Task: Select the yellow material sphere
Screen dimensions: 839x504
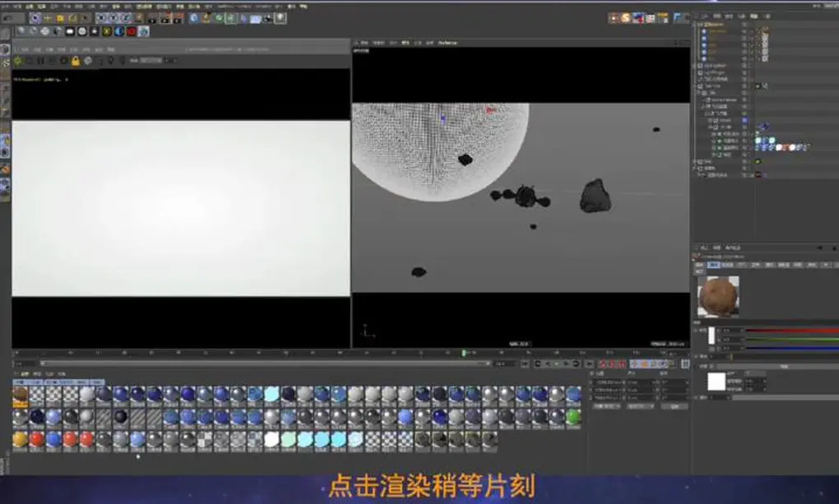Action: pos(21,440)
